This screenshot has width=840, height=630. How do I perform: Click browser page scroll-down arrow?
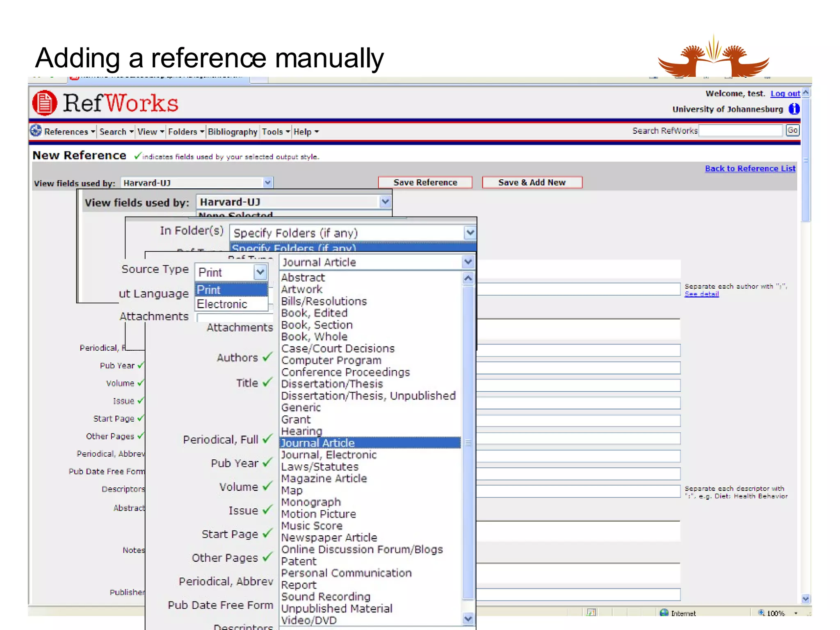click(x=806, y=599)
